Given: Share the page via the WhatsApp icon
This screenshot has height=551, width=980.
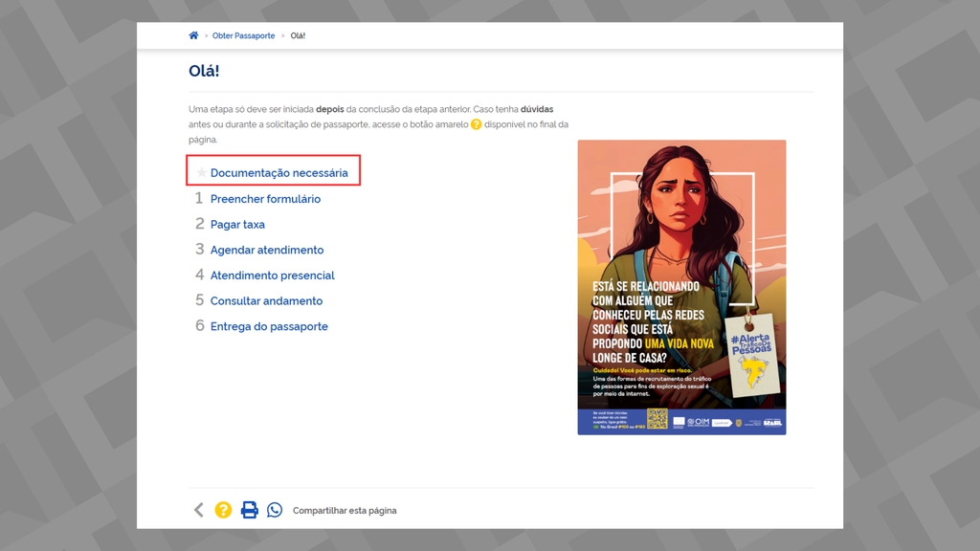Looking at the screenshot, I should 275,510.
